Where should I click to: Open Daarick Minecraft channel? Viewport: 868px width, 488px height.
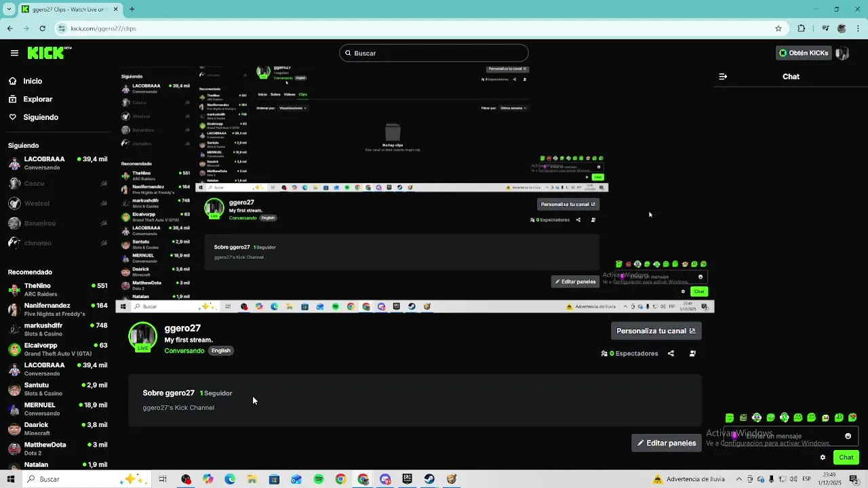point(58,428)
